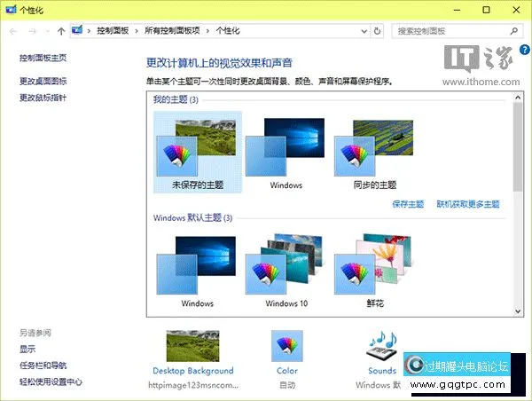Click 自动 text under Color

287,385
